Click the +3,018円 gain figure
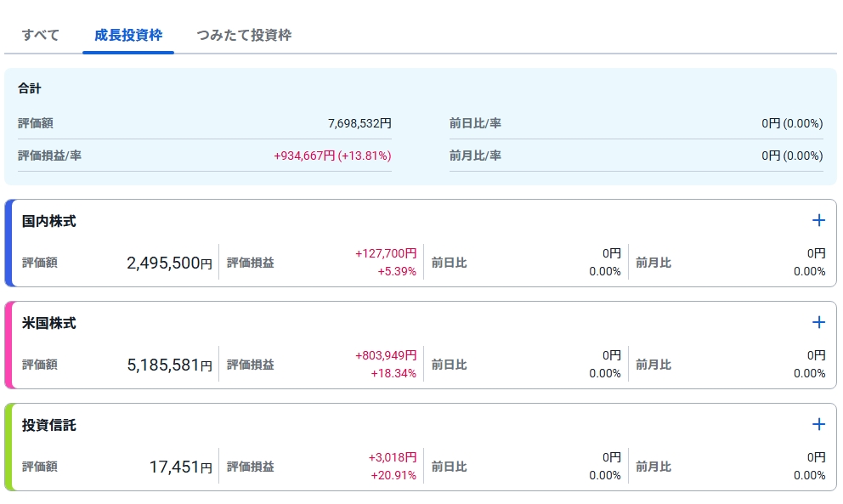843x504 pixels. point(392,457)
